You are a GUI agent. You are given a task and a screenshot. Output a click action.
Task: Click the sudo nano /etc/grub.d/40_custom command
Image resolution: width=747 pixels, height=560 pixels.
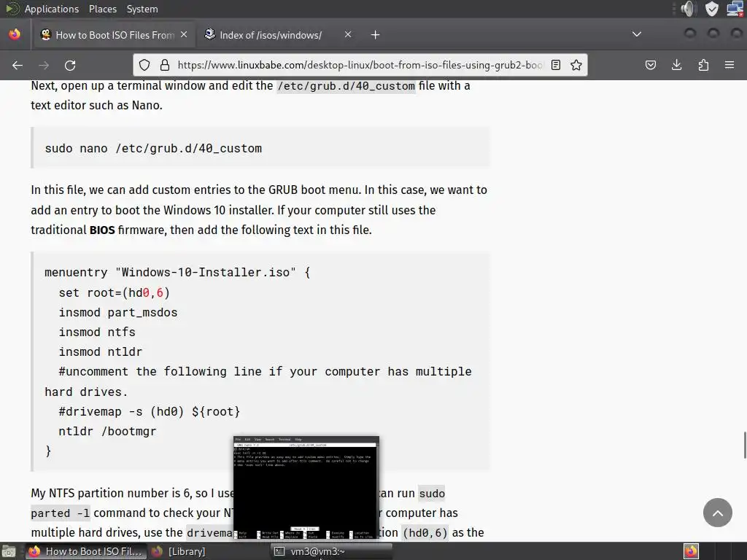click(153, 148)
